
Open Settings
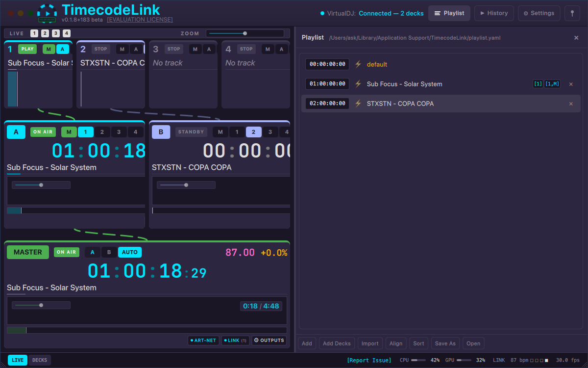pos(539,13)
